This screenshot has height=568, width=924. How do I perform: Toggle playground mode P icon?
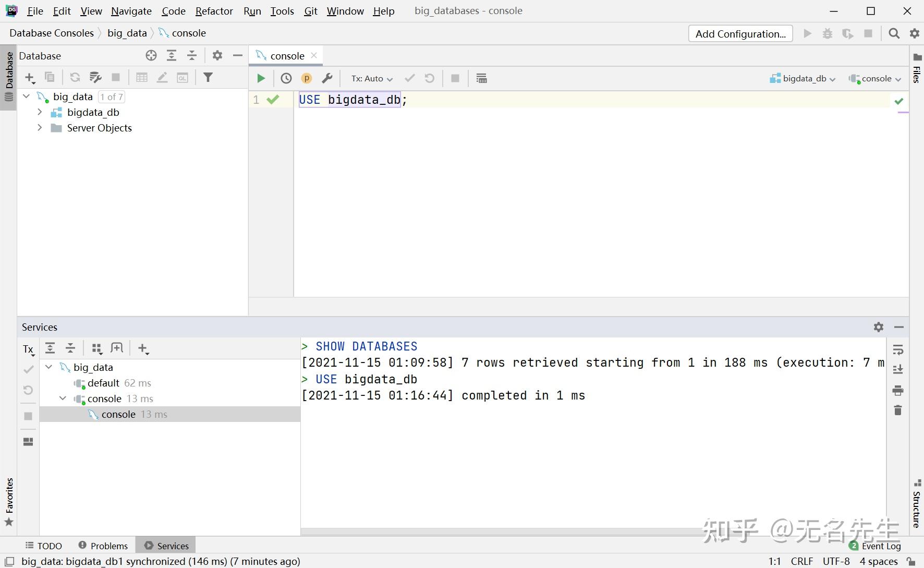[307, 78]
